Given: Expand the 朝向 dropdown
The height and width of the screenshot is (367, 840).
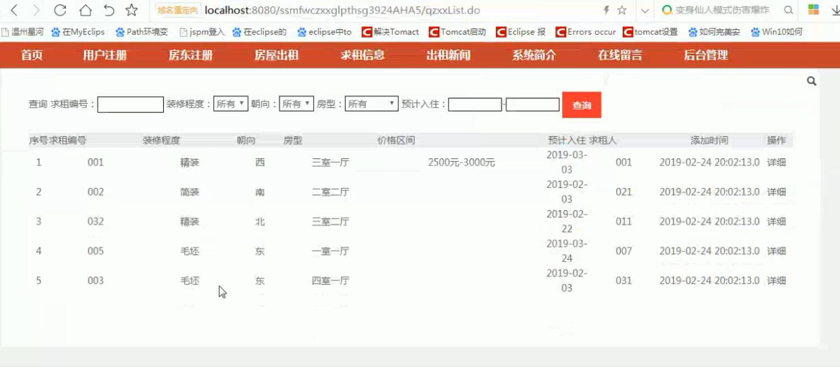Looking at the screenshot, I should click(296, 104).
